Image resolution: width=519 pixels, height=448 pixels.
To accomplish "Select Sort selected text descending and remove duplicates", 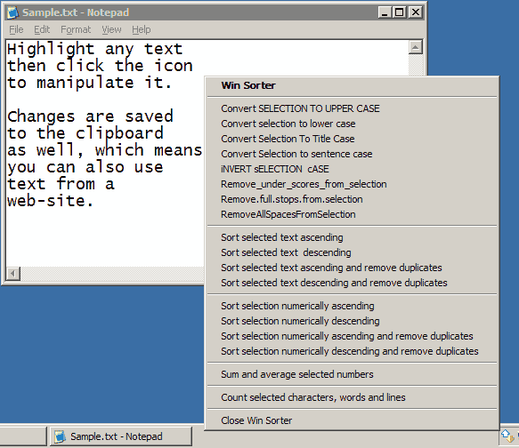I will (352, 283).
